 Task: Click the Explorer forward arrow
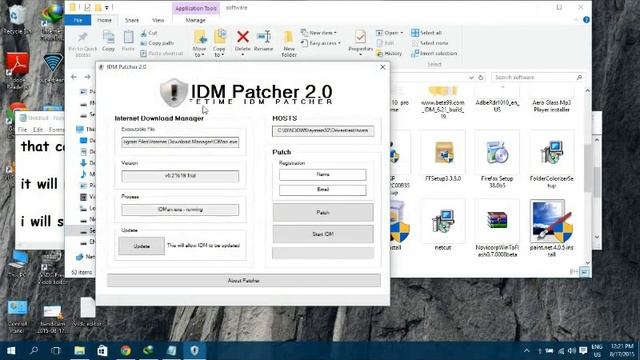click(87, 77)
